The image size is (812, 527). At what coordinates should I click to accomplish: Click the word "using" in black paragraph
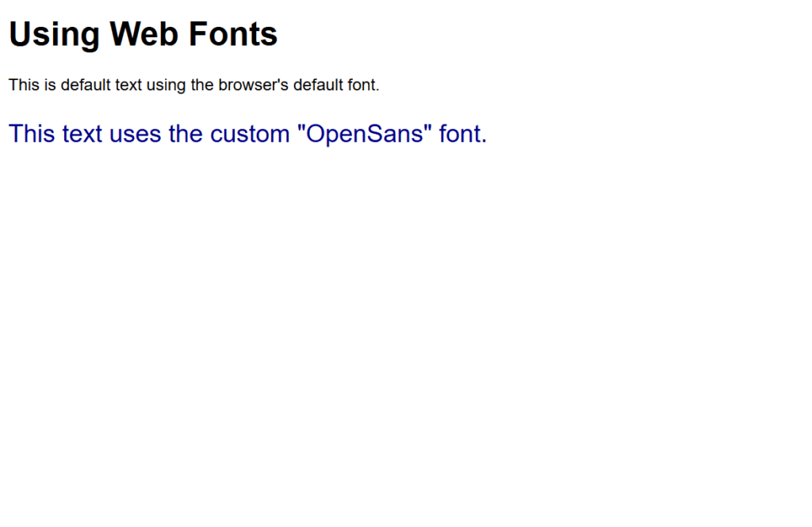click(x=166, y=86)
